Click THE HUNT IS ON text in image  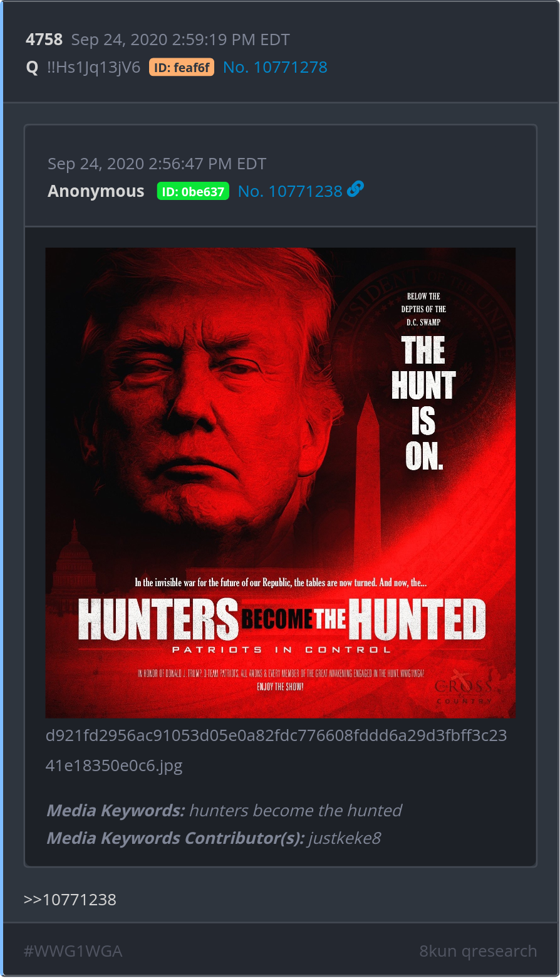click(x=423, y=403)
